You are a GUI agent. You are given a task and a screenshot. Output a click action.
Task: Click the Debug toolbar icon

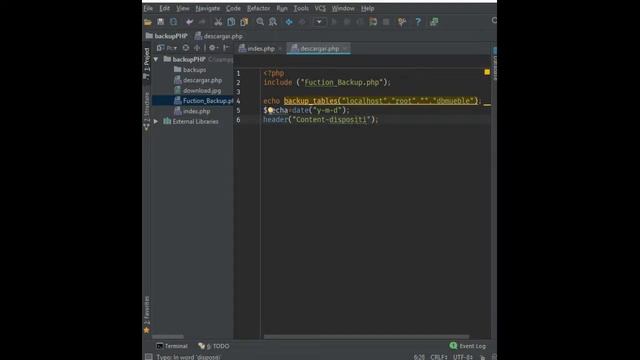pos(347,22)
